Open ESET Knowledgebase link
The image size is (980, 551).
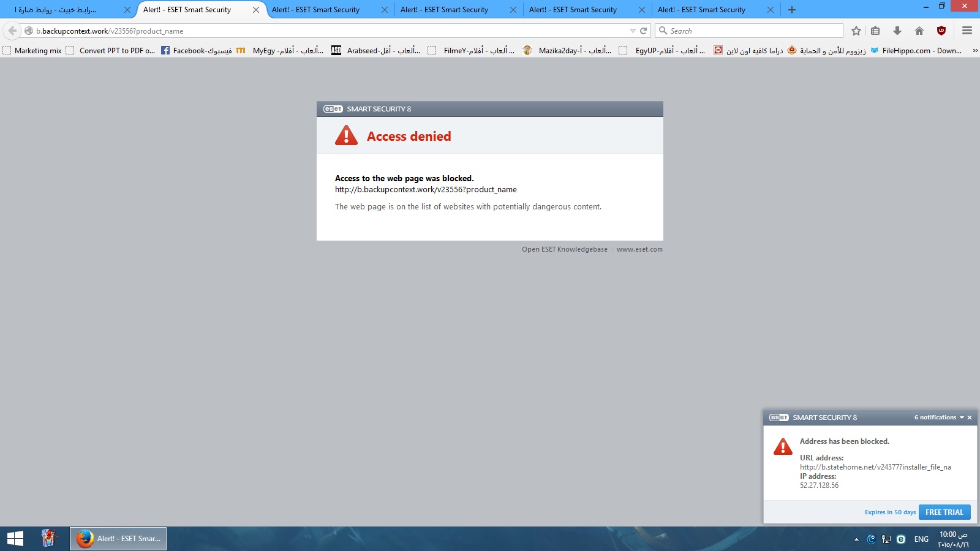tap(565, 249)
